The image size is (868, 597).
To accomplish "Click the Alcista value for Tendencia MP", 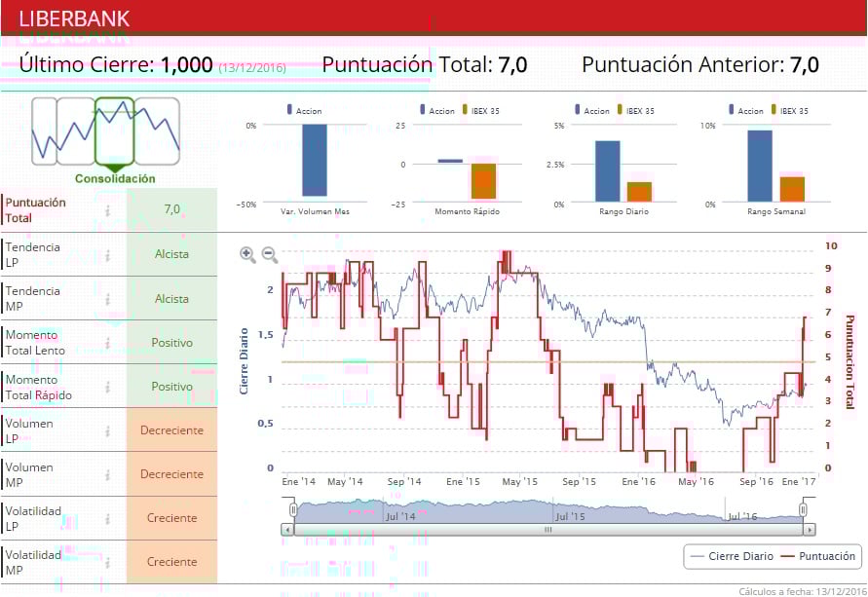I will (171, 299).
